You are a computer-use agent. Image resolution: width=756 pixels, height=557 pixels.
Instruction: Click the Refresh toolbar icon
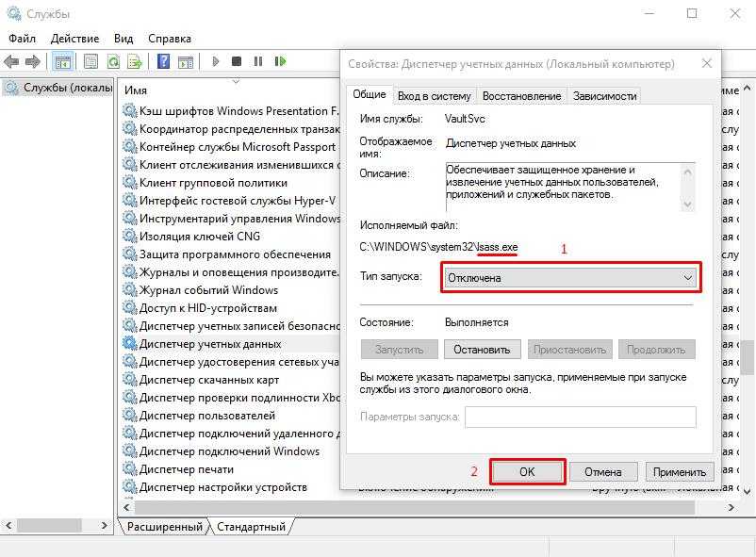coord(113,62)
